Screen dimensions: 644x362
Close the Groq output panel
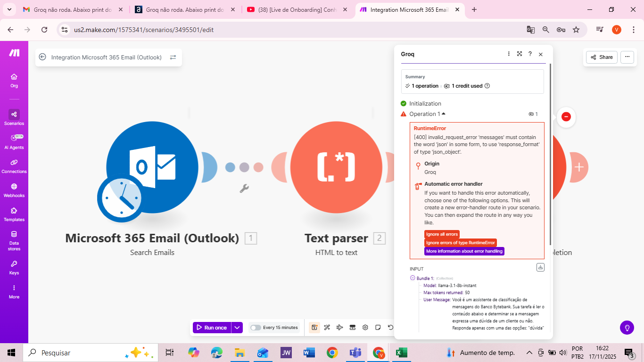pyautogui.click(x=541, y=54)
